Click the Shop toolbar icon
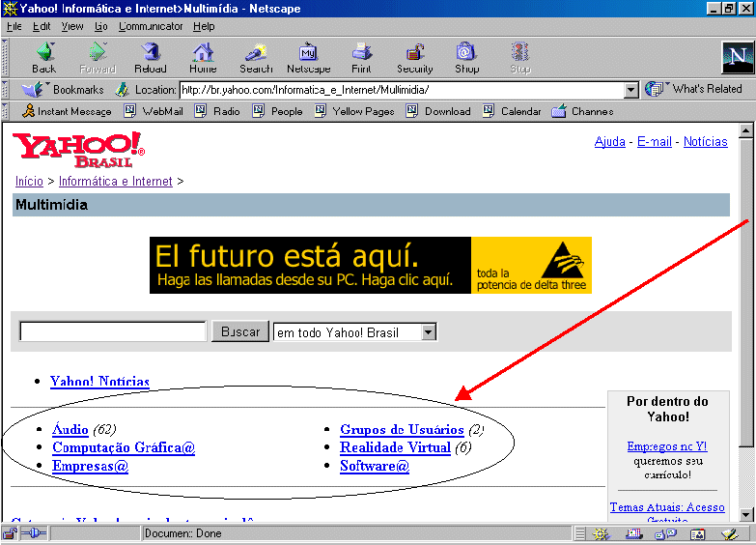Screen dimensions: 756x545 coord(466,58)
